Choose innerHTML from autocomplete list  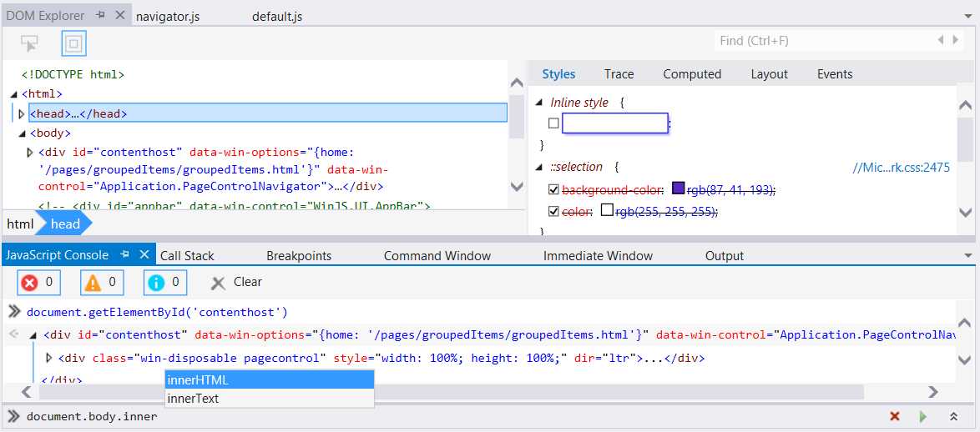pyautogui.click(x=270, y=379)
